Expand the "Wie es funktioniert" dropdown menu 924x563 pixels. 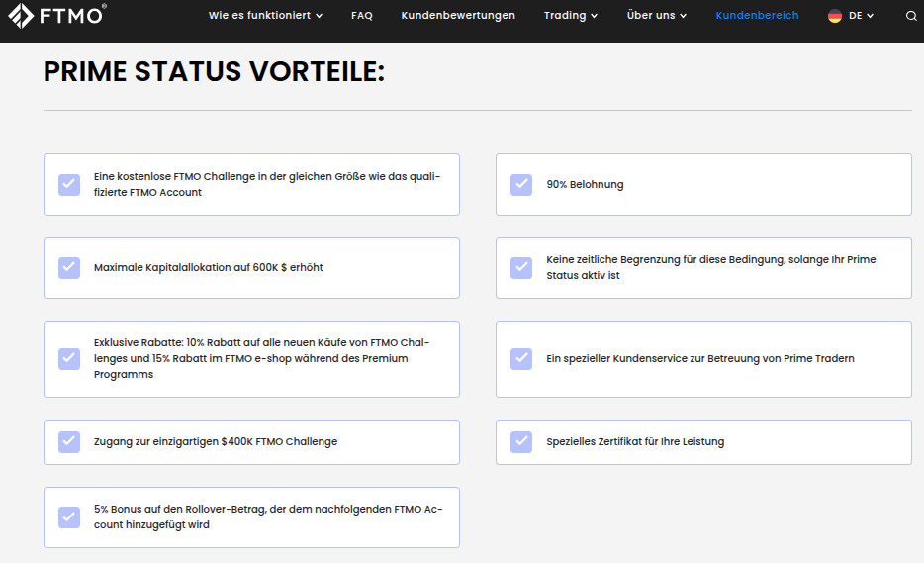pos(265,15)
